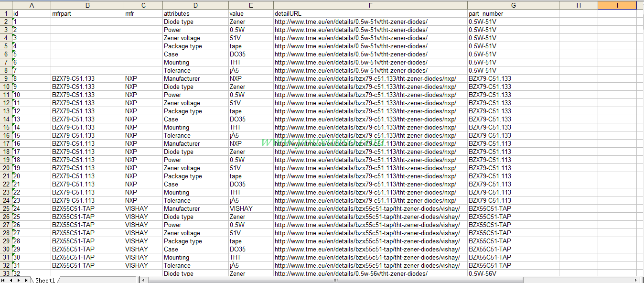
Task: Select highlighted column I header
Action: [x=617, y=5]
